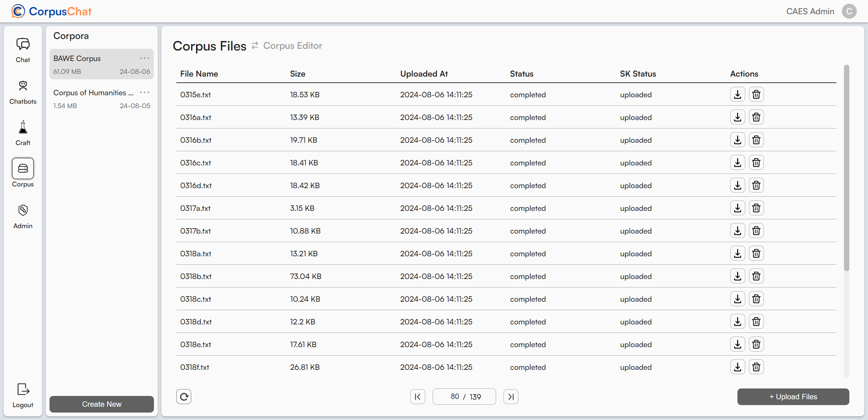Download file 0315e.txt
Viewport: 868px width, 420px height.
coord(737,95)
